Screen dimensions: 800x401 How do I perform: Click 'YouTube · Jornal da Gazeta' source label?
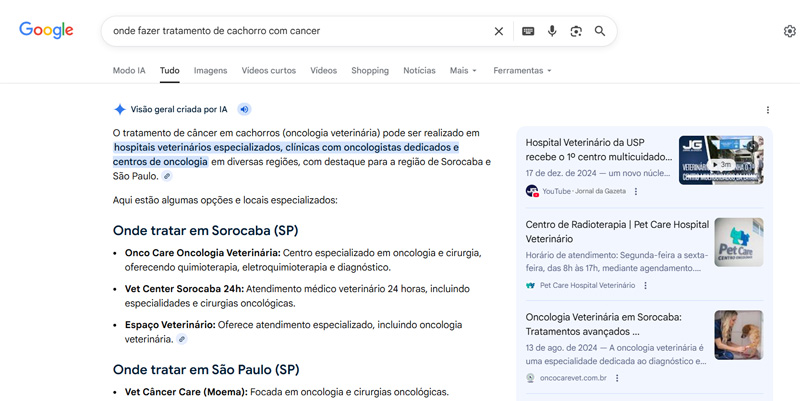(584, 191)
